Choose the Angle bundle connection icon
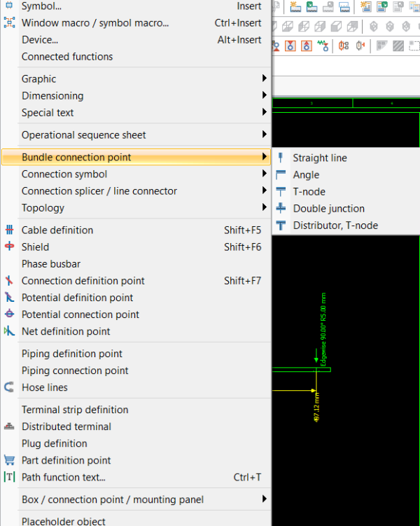This screenshot has width=420, height=526. [x=281, y=174]
